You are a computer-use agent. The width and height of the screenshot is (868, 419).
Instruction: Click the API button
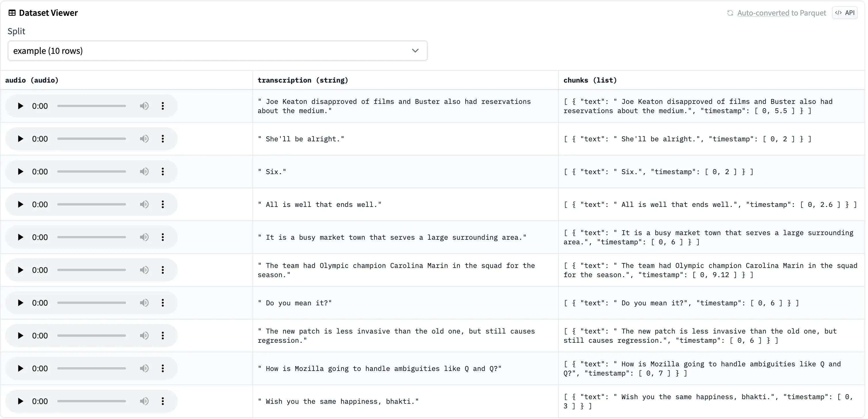845,13
